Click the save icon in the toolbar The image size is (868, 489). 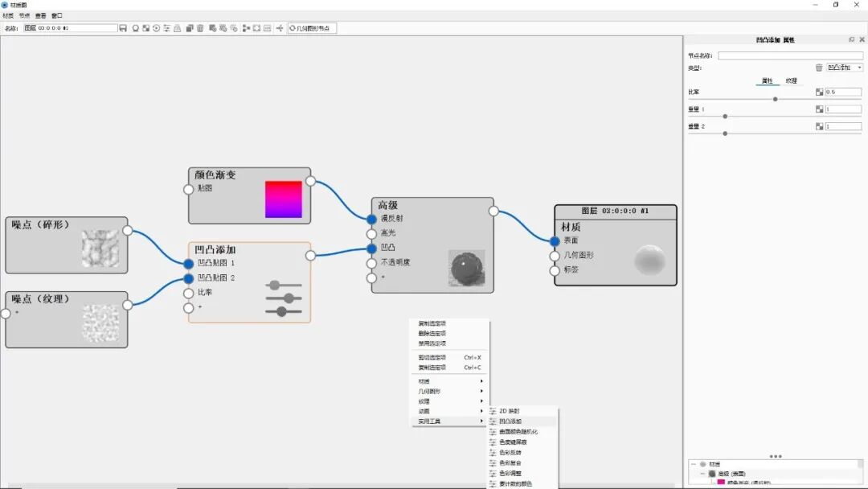tap(123, 27)
